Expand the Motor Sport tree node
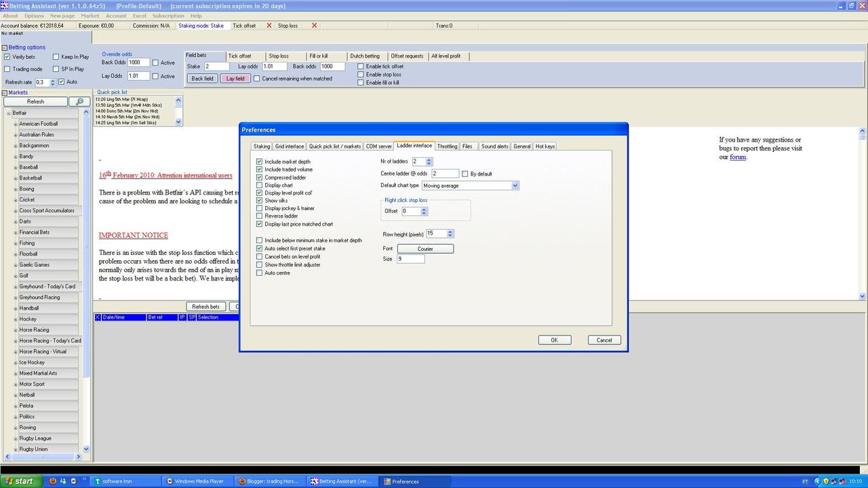This screenshot has width=868, height=488. click(x=15, y=384)
